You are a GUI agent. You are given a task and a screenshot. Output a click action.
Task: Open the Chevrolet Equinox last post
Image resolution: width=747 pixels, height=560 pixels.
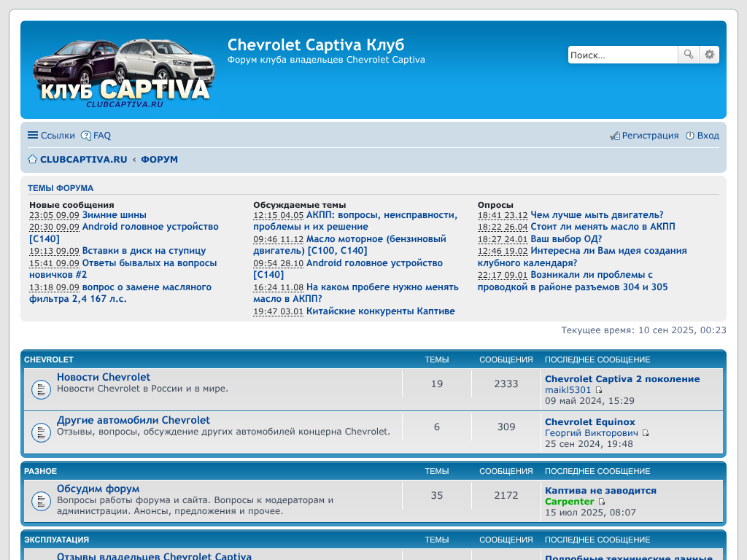point(589,421)
